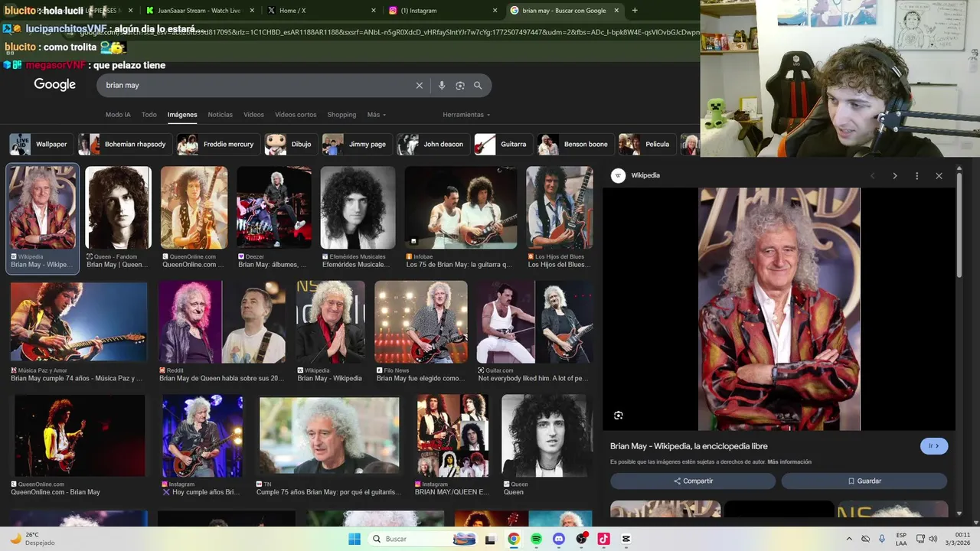Show hidden system tray icons
Screen dimensions: 980x551
point(848,539)
